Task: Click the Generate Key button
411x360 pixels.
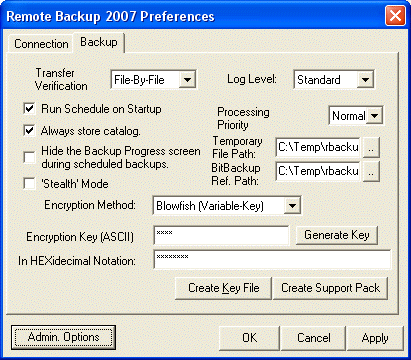Action: coord(337,235)
